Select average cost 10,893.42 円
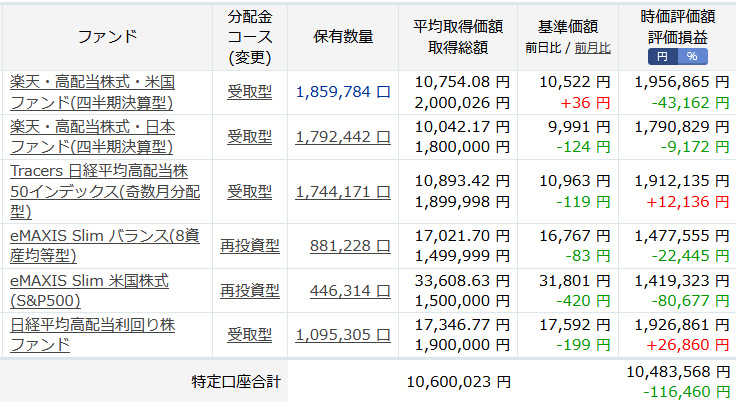This screenshot has height=402, width=736. pos(462,181)
